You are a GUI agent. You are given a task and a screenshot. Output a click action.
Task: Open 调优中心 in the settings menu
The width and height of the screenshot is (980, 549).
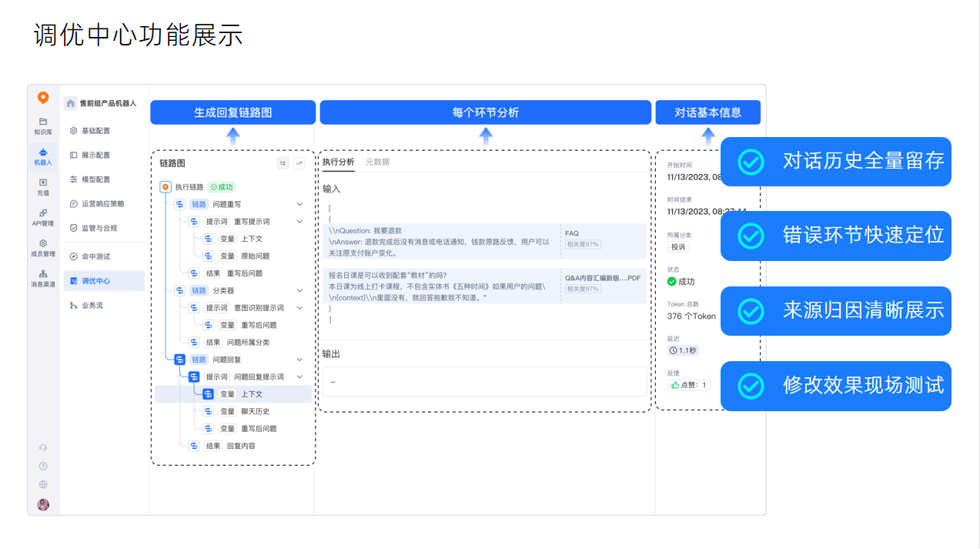click(x=95, y=281)
